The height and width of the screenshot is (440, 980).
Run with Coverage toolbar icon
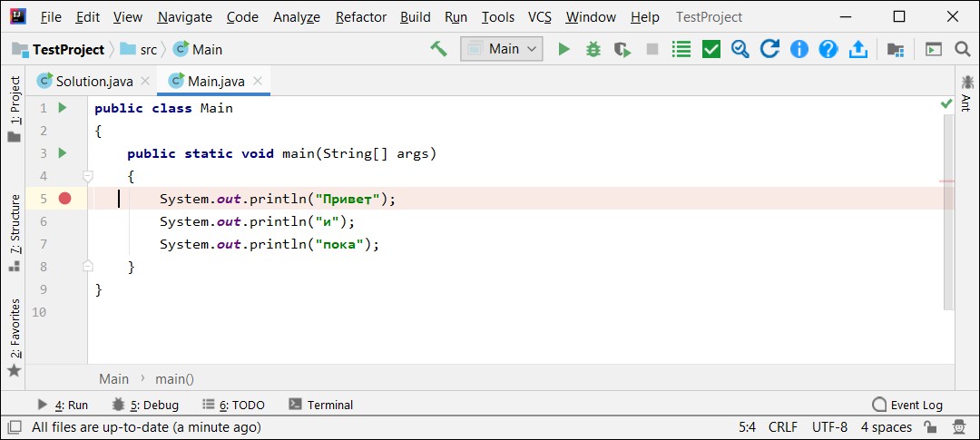[622, 49]
